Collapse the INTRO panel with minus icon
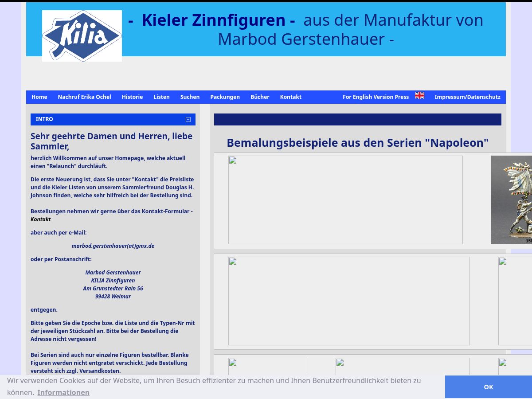This screenshot has height=399, width=532. 188,119
